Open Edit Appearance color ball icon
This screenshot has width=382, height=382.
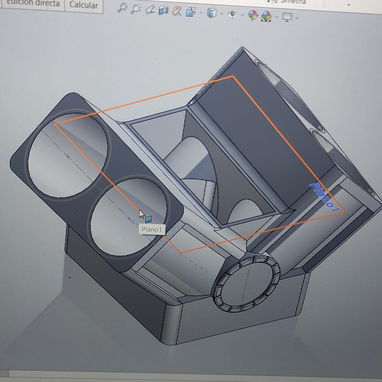coord(253,15)
